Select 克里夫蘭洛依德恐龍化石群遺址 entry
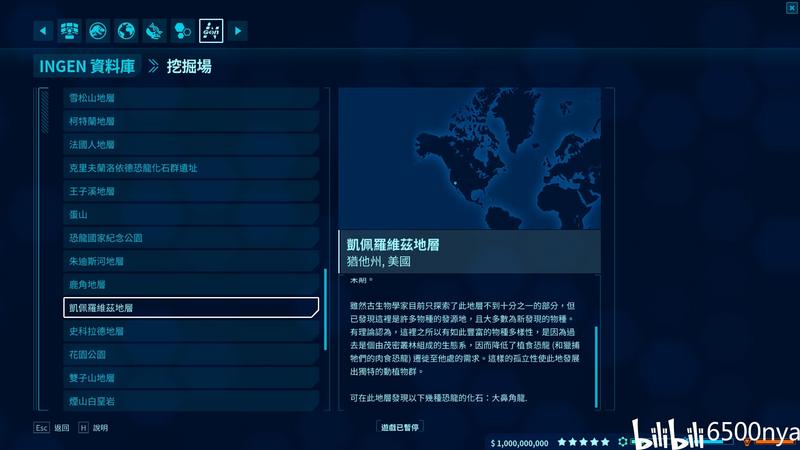Screen dimensions: 800x450 point(191,168)
